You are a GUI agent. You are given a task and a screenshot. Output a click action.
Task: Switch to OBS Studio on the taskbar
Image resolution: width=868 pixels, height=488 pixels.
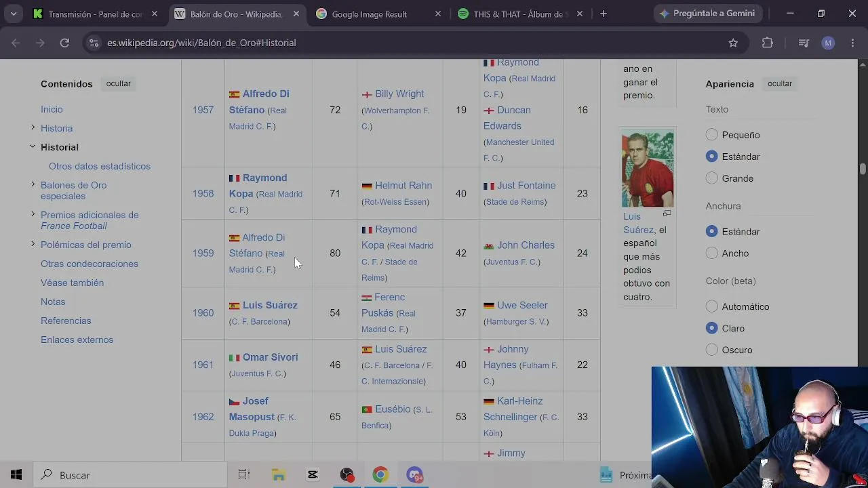click(x=347, y=475)
